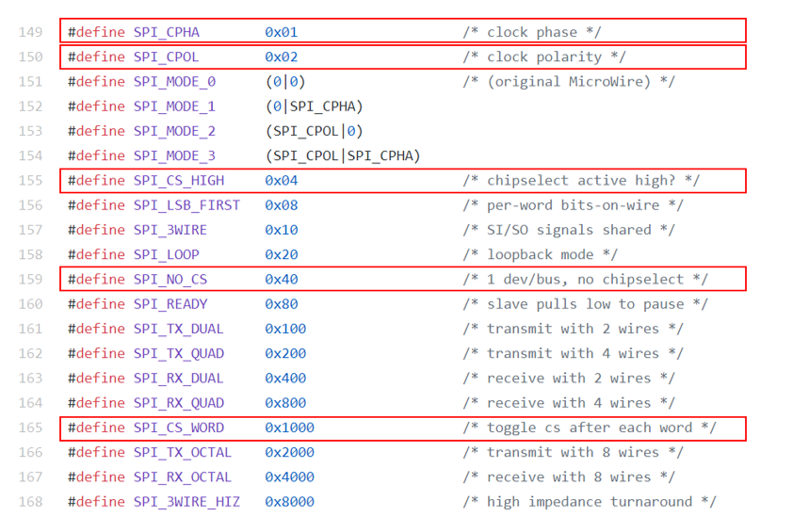Click the 'high impedance turnaround' comment

[590, 502]
